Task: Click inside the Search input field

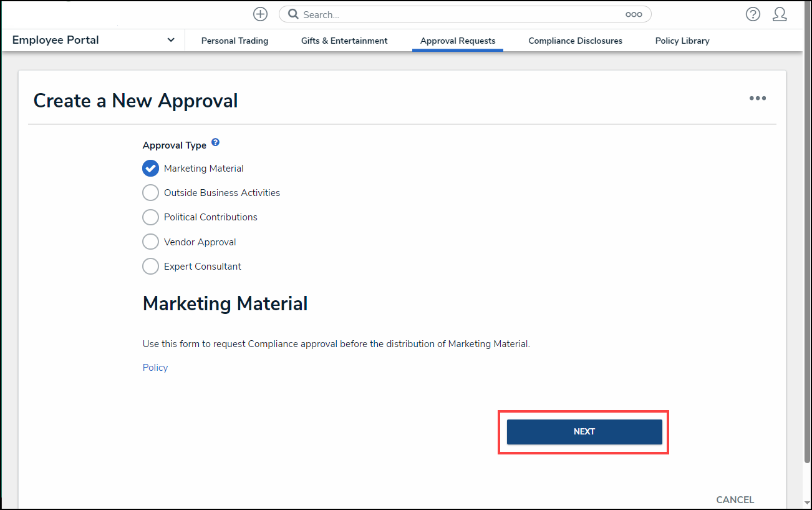Action: coord(462,14)
